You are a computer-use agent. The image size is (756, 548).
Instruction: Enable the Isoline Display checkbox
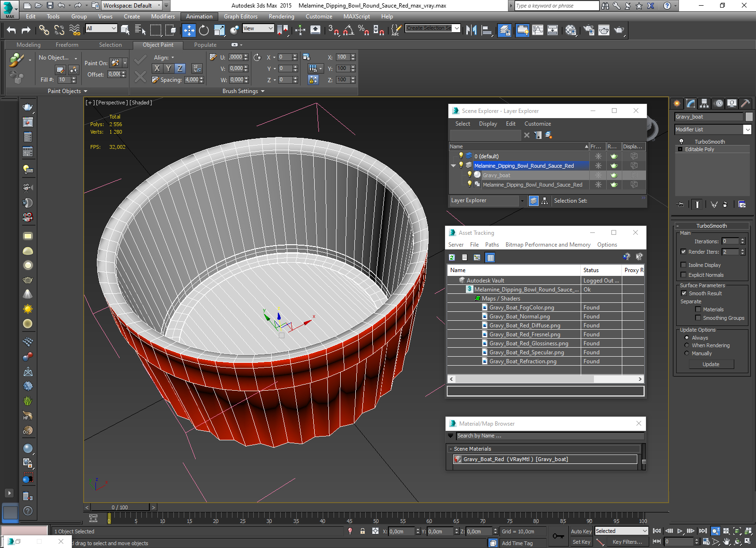click(x=683, y=265)
